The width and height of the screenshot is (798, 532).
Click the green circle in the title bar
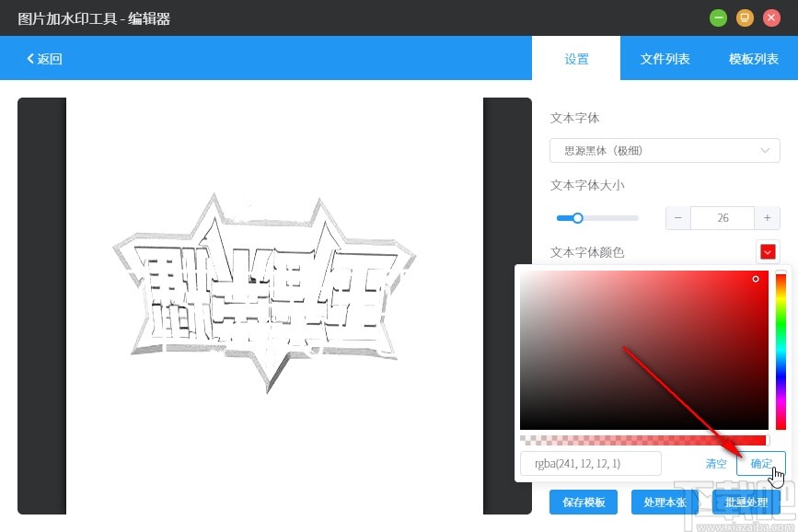pos(718,17)
